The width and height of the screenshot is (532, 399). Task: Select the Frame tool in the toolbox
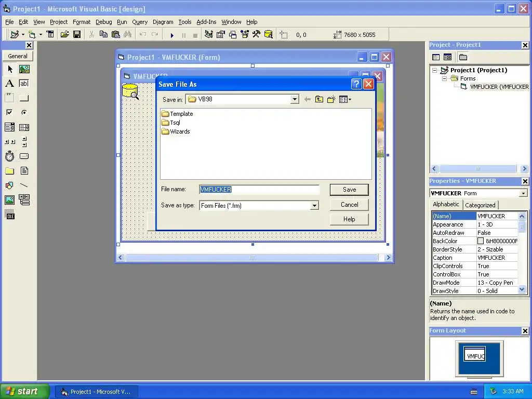(x=10, y=98)
